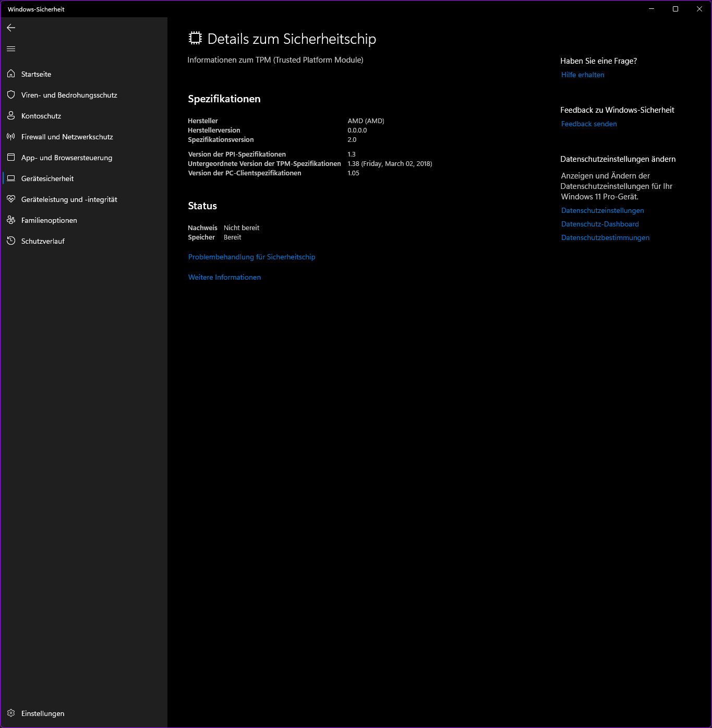The width and height of the screenshot is (712, 728).
Task: Click the person icon for Kontoschutz
Action: click(x=11, y=115)
